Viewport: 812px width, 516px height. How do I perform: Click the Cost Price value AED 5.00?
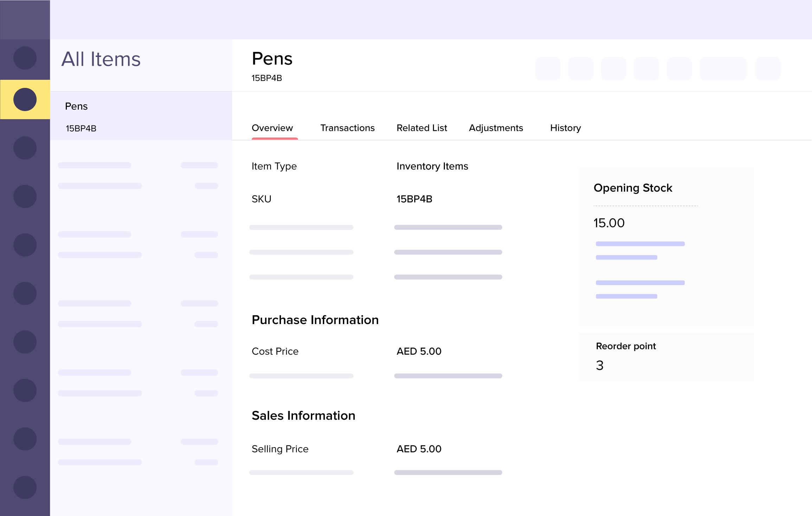pos(419,351)
